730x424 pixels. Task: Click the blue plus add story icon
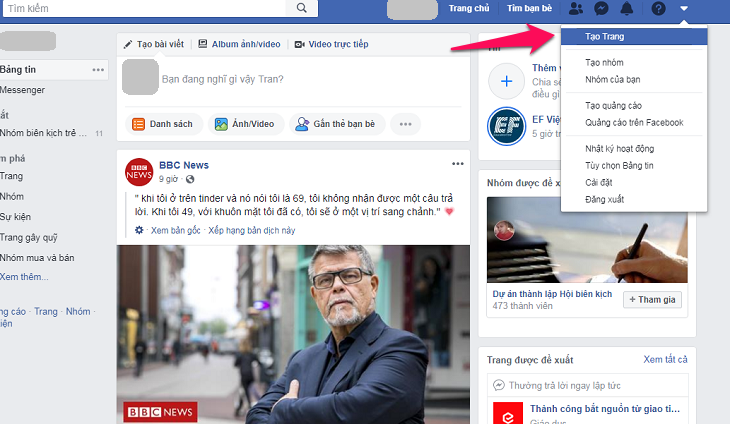coord(506,80)
